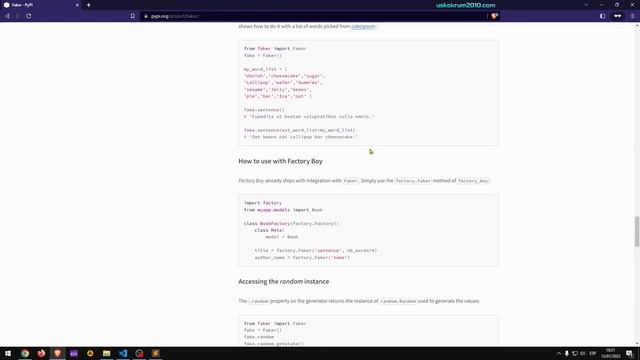Go forward using the browser forward arrow
This screenshot has height=360, width=640.
pos(18,16)
